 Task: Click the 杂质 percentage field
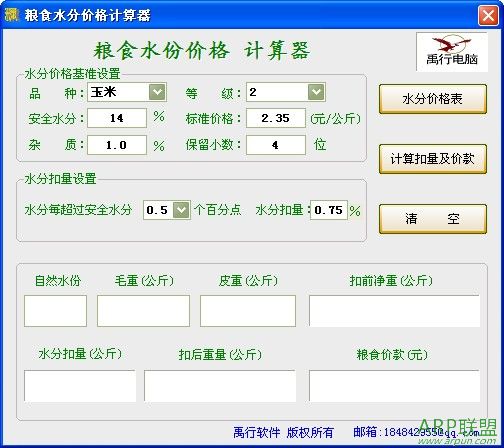tap(117, 145)
